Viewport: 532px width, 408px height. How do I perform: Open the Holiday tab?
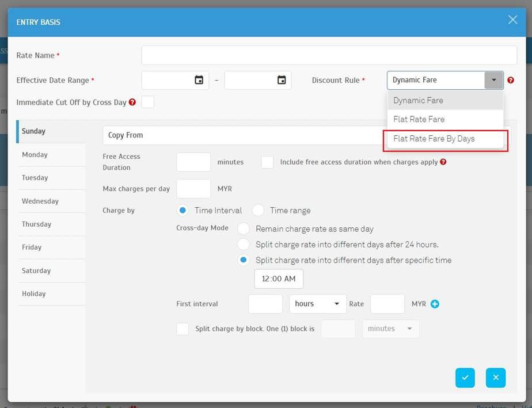34,293
